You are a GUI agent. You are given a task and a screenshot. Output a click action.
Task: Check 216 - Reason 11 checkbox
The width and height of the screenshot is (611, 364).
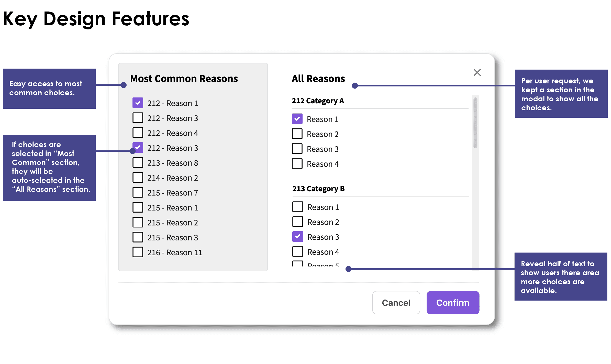(x=138, y=252)
